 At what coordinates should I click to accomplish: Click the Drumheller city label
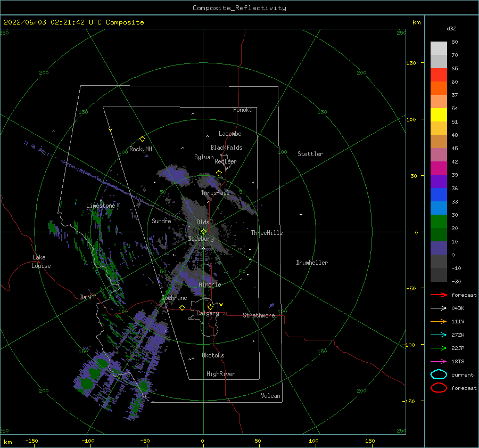click(x=312, y=263)
